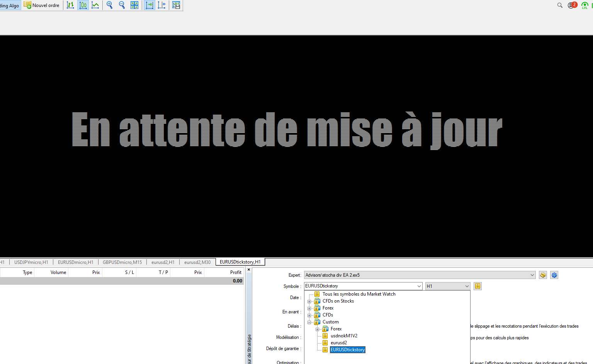Save chart as picture icon

pos(176,5)
